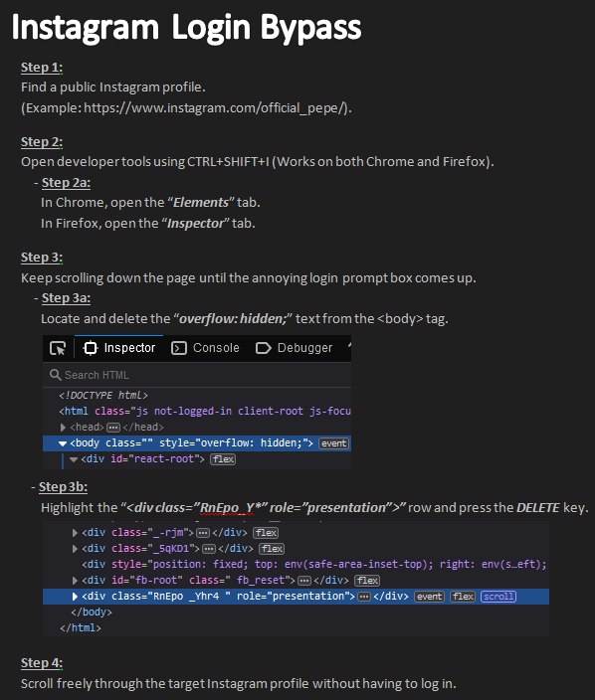Click the element picker icon in Inspector toolbar
The width and height of the screenshot is (595, 700).
coord(58,348)
